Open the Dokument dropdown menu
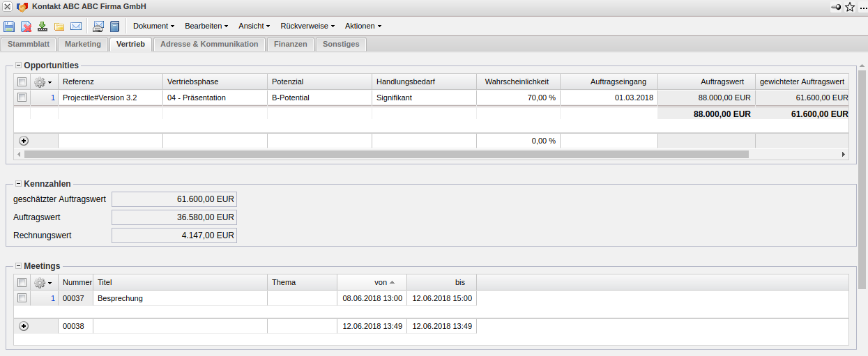868x356 pixels. click(153, 26)
